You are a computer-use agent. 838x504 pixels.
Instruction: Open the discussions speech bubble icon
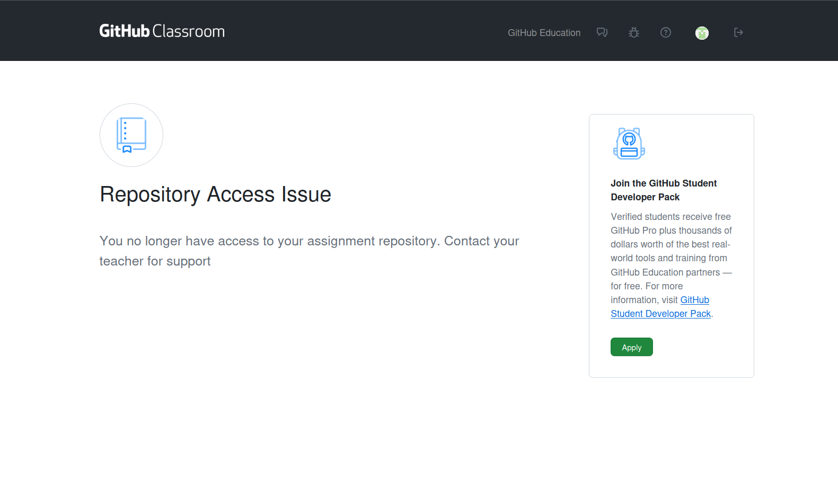click(602, 32)
